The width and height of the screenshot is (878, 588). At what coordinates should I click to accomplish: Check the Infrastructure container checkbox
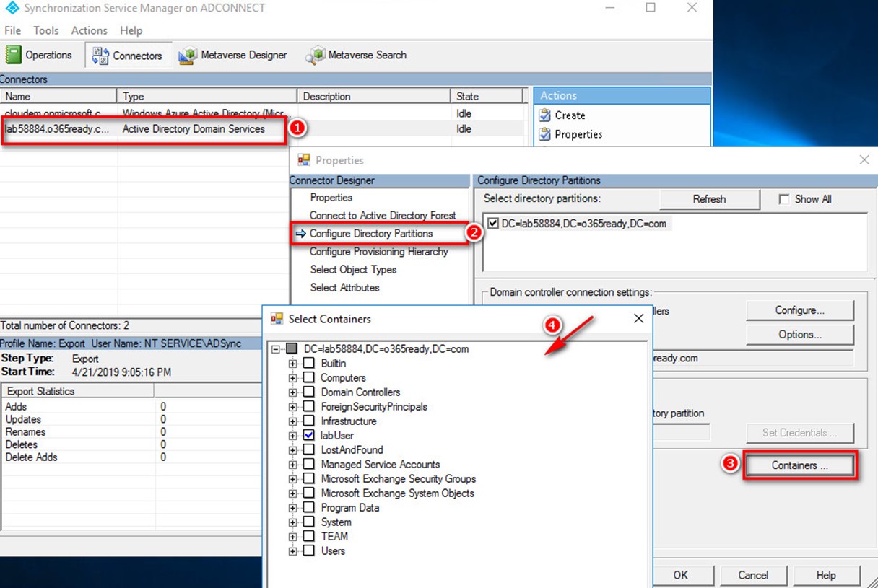click(308, 421)
